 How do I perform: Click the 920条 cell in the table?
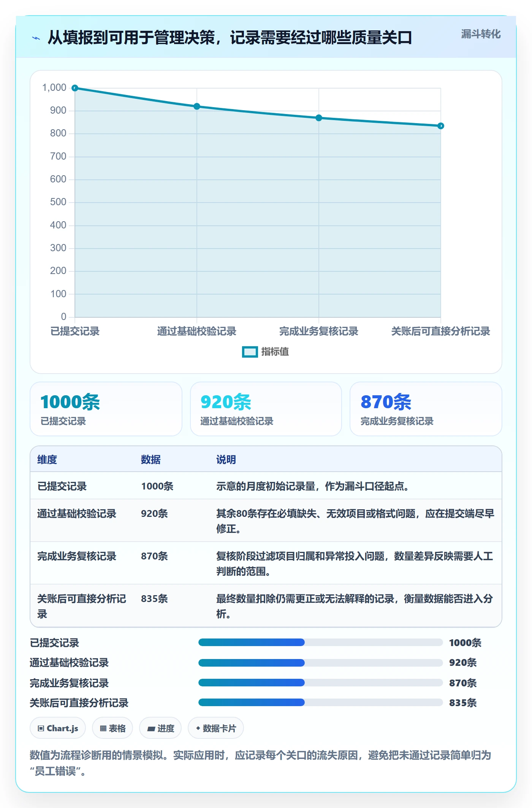pyautogui.click(x=154, y=513)
